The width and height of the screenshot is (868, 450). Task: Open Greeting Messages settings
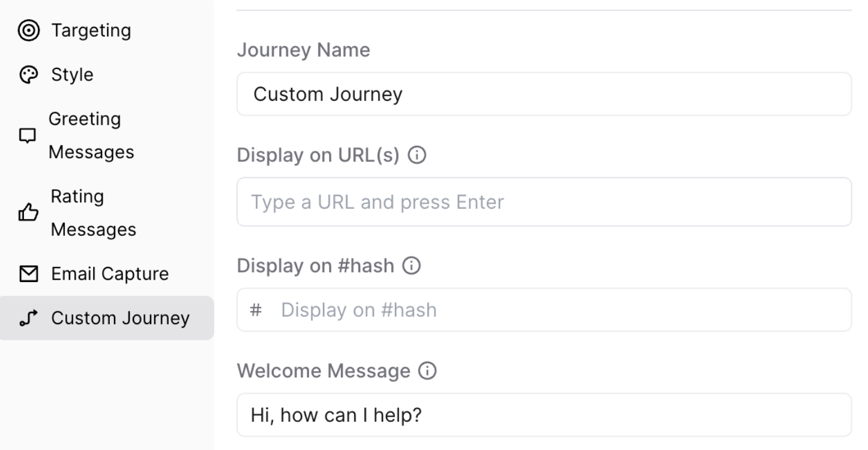tap(91, 136)
